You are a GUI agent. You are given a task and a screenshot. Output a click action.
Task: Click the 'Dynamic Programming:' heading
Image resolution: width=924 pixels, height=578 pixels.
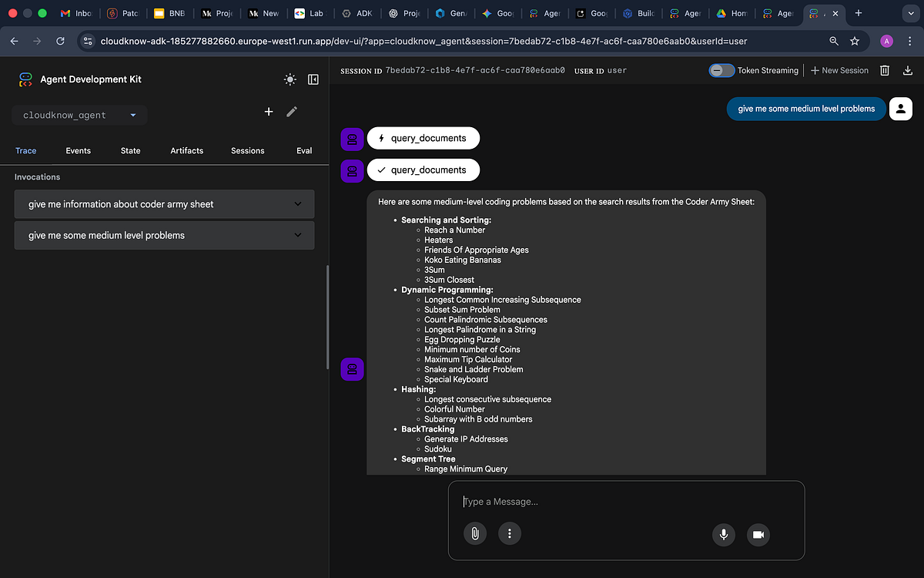pos(447,290)
